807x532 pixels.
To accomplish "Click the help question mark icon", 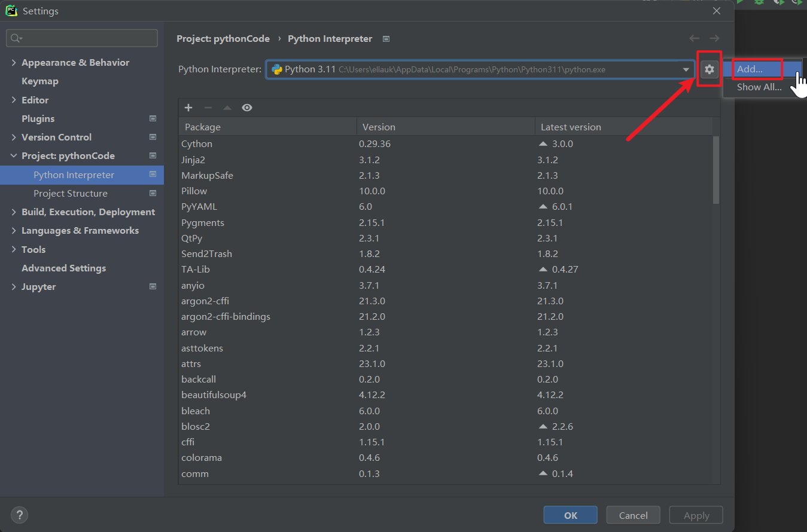I will (x=19, y=515).
